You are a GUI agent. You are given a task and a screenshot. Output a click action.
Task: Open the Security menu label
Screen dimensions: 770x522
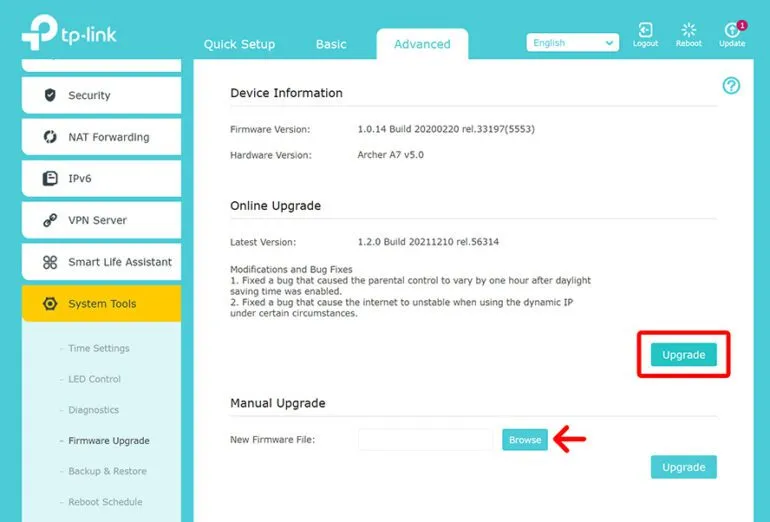[x=89, y=95]
